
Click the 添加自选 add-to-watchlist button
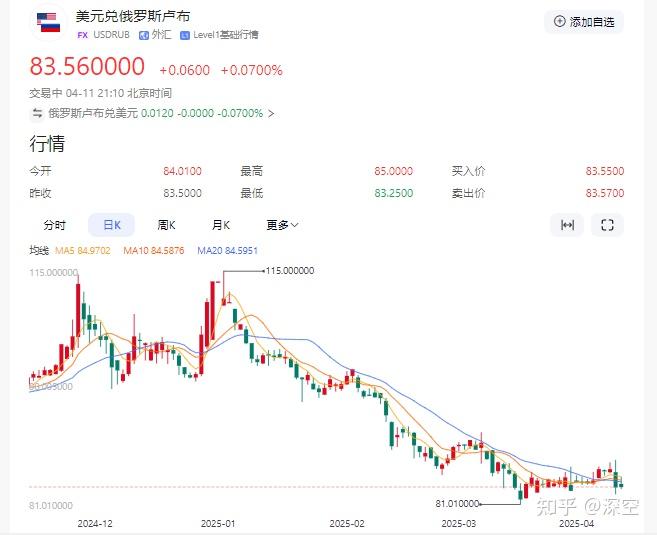coord(584,22)
